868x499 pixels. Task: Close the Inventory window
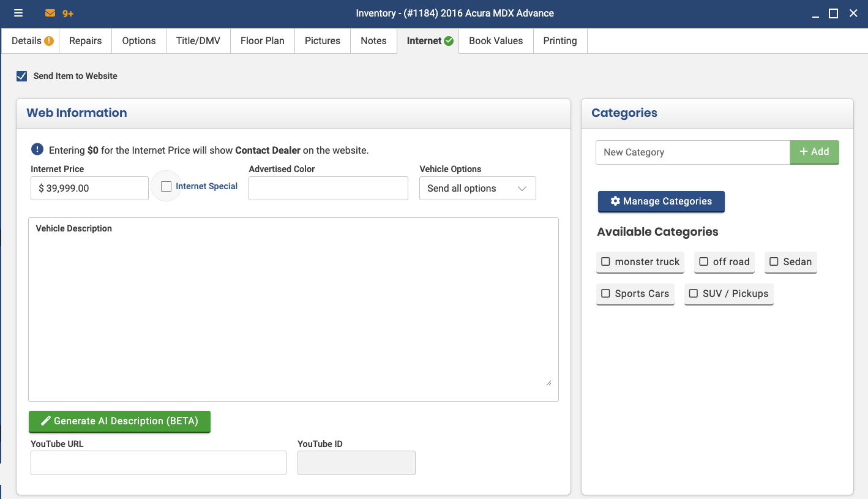[853, 13]
